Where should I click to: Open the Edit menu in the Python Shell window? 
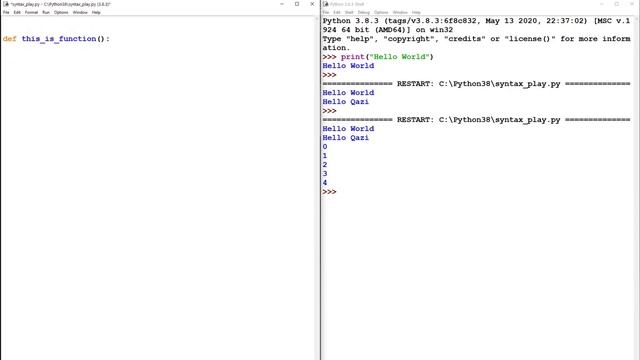point(337,13)
